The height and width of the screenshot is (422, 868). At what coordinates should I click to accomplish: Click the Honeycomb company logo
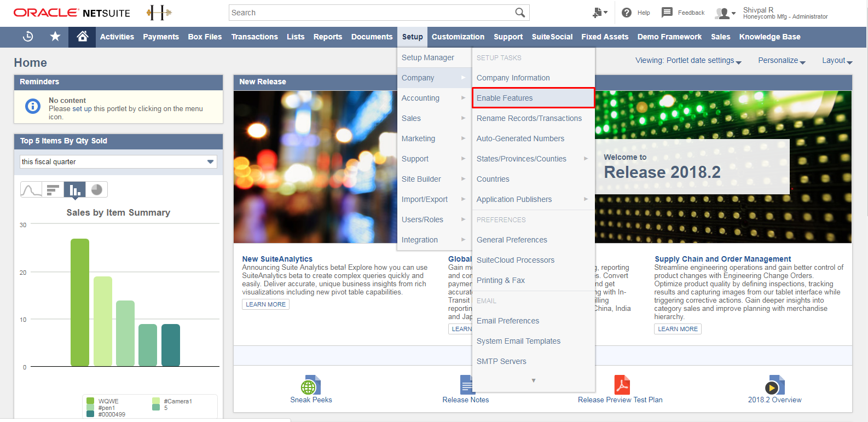pyautogui.click(x=159, y=13)
